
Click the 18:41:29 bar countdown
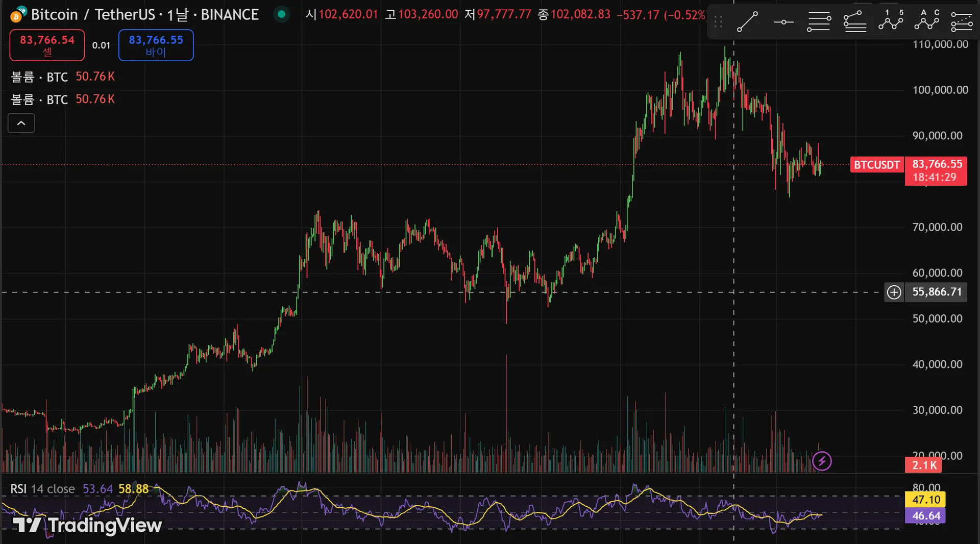934,178
